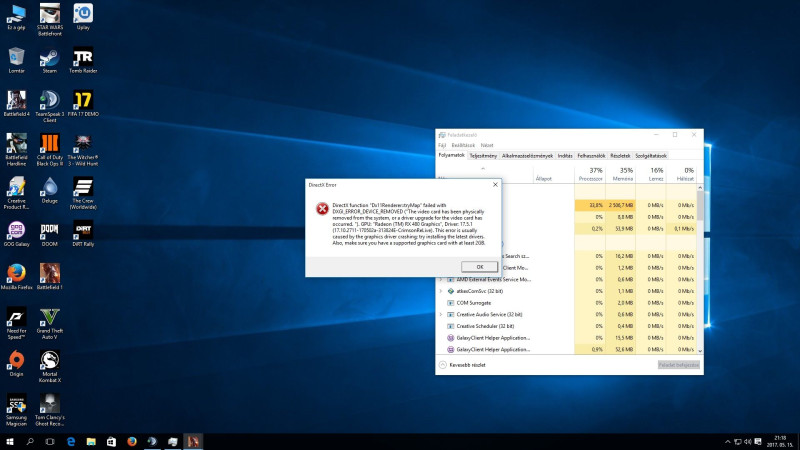The height and width of the screenshot is (450, 800).
Task: Open Mozilla Firefox desktop shortcut
Action: tap(15, 274)
